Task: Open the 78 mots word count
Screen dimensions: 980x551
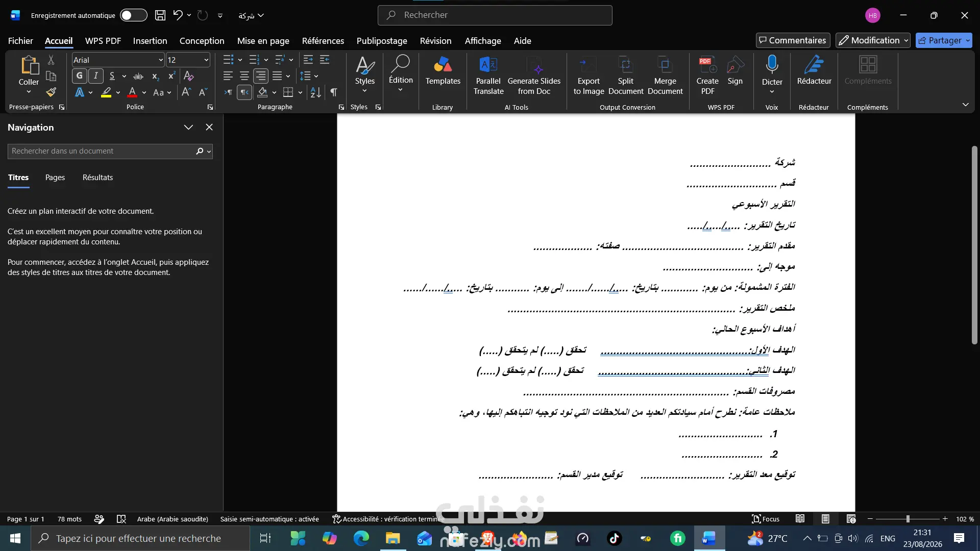Action: [69, 519]
